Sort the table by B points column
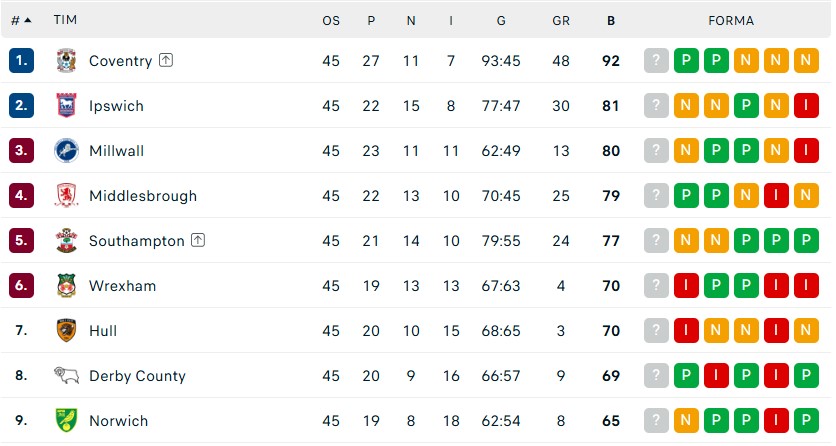 click(611, 20)
